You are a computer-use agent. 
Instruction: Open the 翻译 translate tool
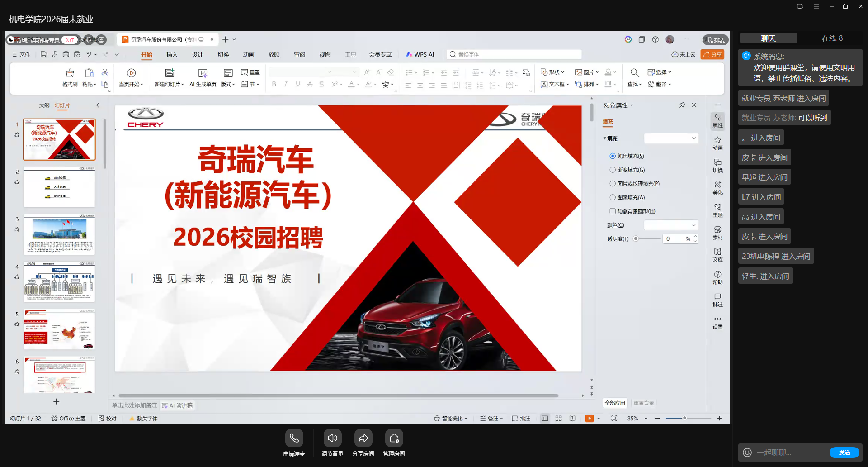tap(660, 84)
